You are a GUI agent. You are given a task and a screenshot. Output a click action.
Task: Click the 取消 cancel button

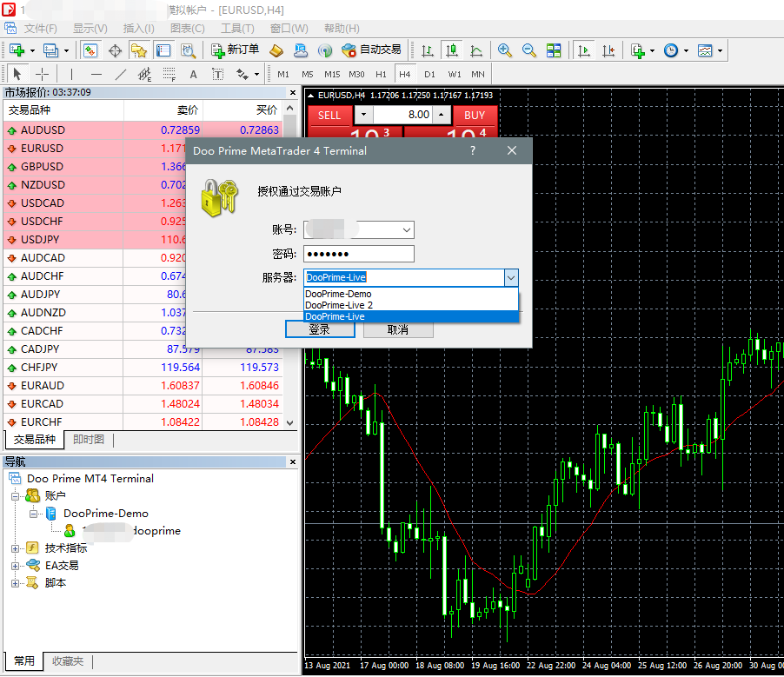(x=398, y=329)
